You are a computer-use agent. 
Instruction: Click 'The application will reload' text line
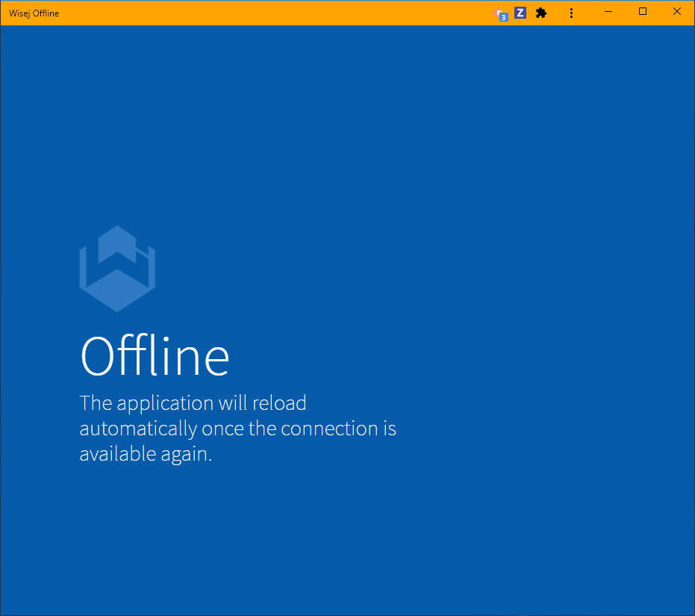(x=193, y=403)
